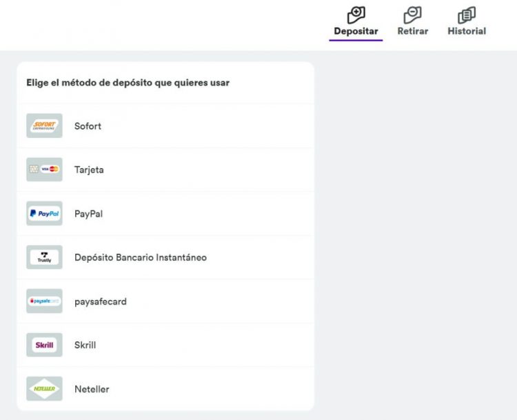The height and width of the screenshot is (420, 517).
Task: Select the PayPal deposit method
Action: 88,214
